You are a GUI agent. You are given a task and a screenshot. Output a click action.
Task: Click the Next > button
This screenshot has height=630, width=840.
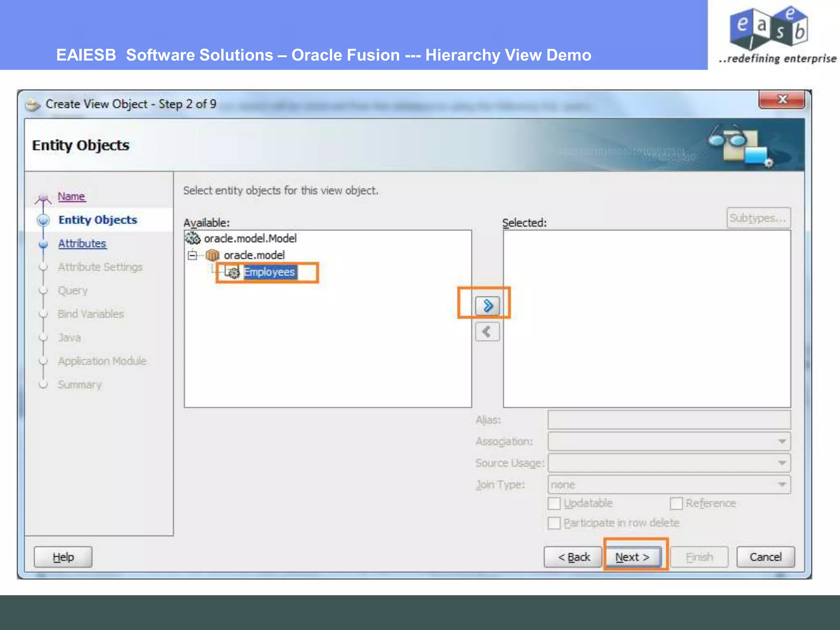pyautogui.click(x=633, y=557)
